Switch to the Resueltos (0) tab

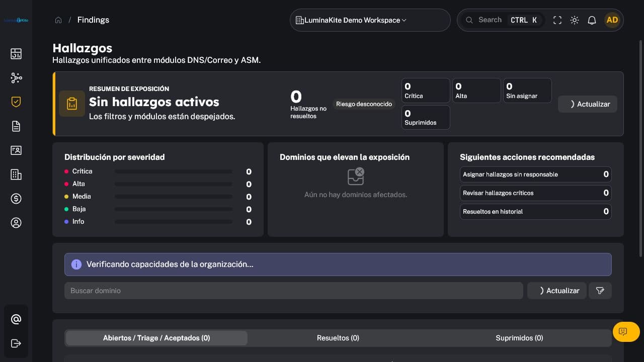click(338, 338)
